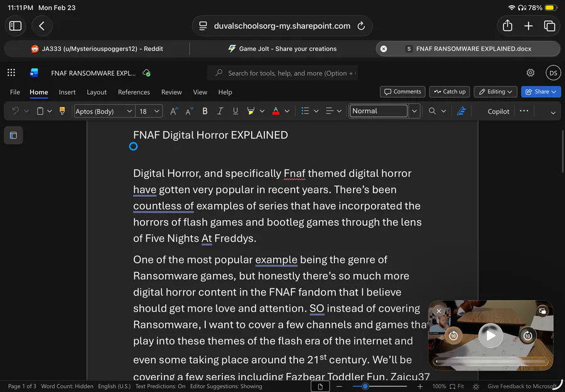Open Copilot from the ribbon
The image size is (565, 392).
(x=498, y=111)
